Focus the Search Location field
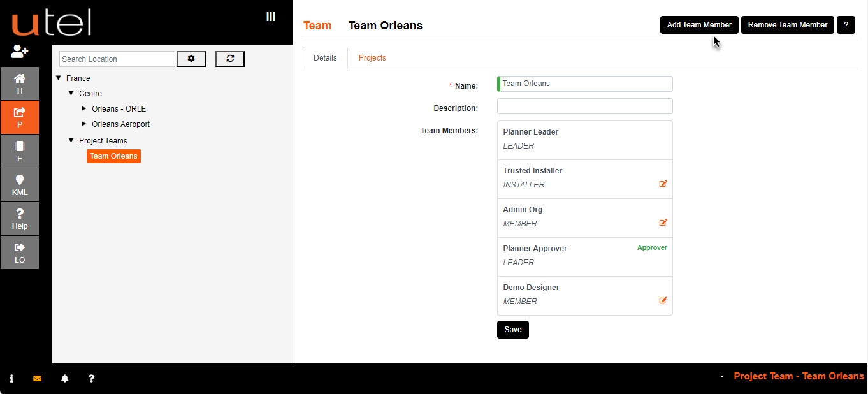 117,59
